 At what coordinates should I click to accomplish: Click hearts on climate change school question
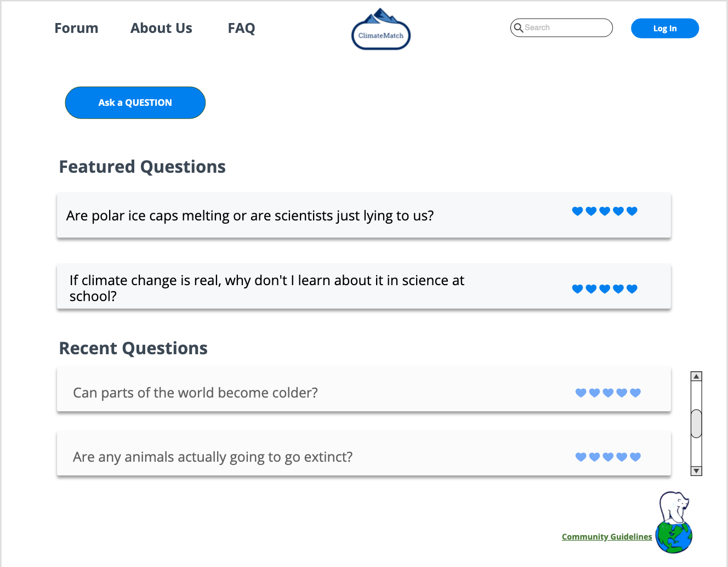click(604, 289)
